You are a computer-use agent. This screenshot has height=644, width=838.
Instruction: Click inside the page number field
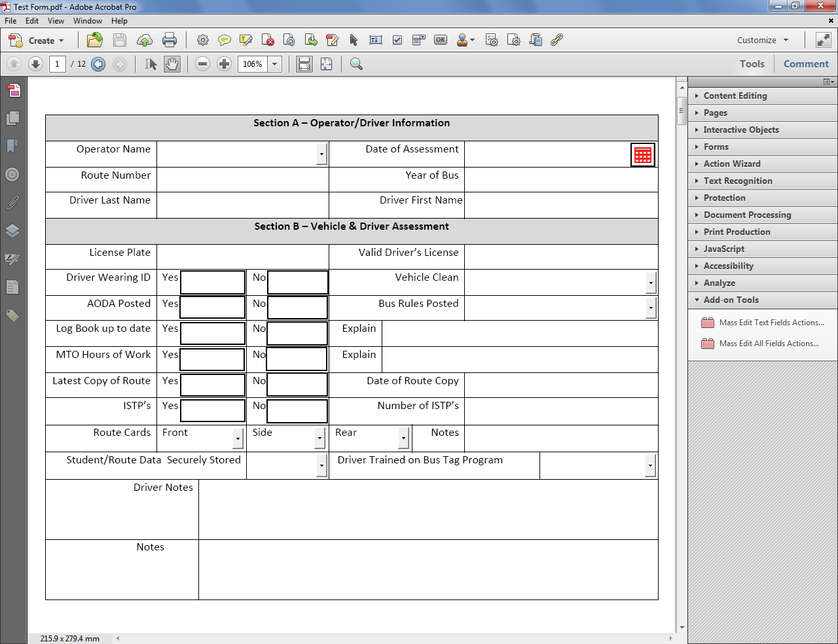pos(57,63)
